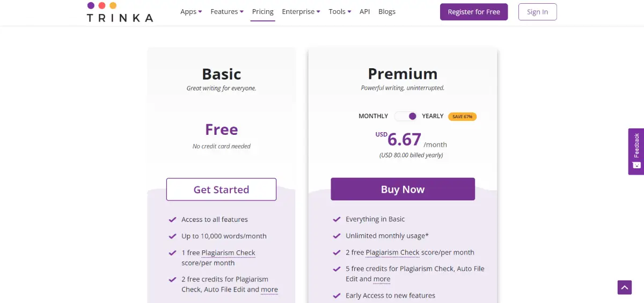Toggle the Monthly/Yearly billing switch

(406, 116)
